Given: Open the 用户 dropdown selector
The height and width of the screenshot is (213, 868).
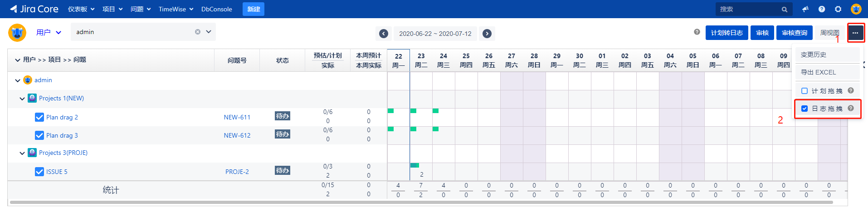Looking at the screenshot, I should click(x=49, y=32).
